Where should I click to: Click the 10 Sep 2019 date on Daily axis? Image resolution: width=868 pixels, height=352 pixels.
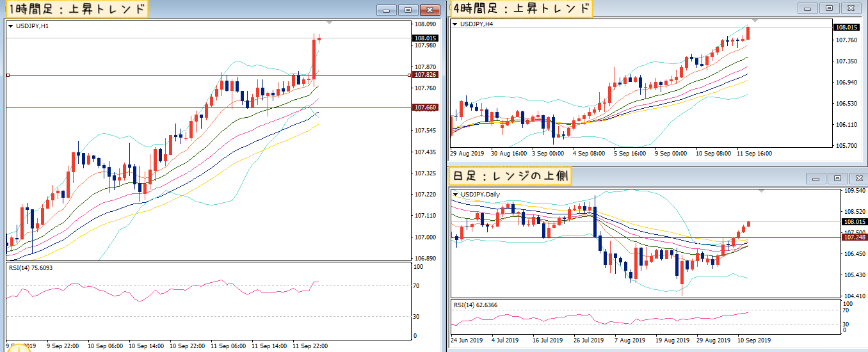pyautogui.click(x=755, y=340)
